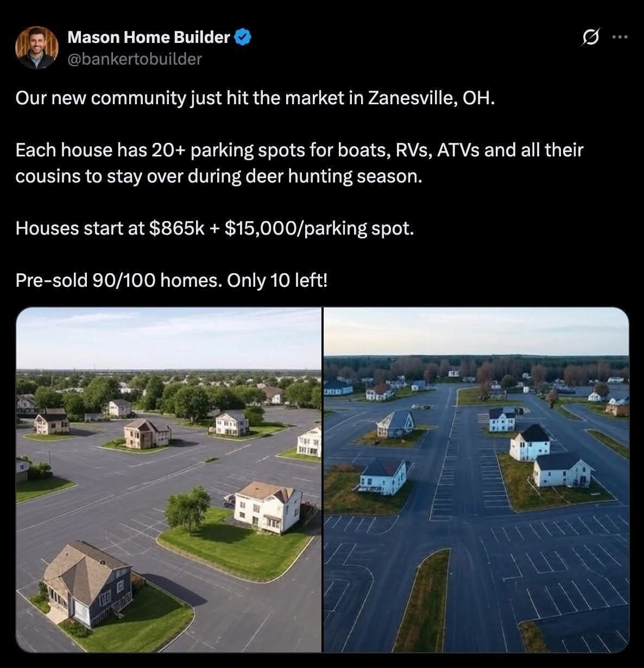This screenshot has height=668, width=644.
Task: Open Mason Home Builder's profile picture
Action: 37,48
